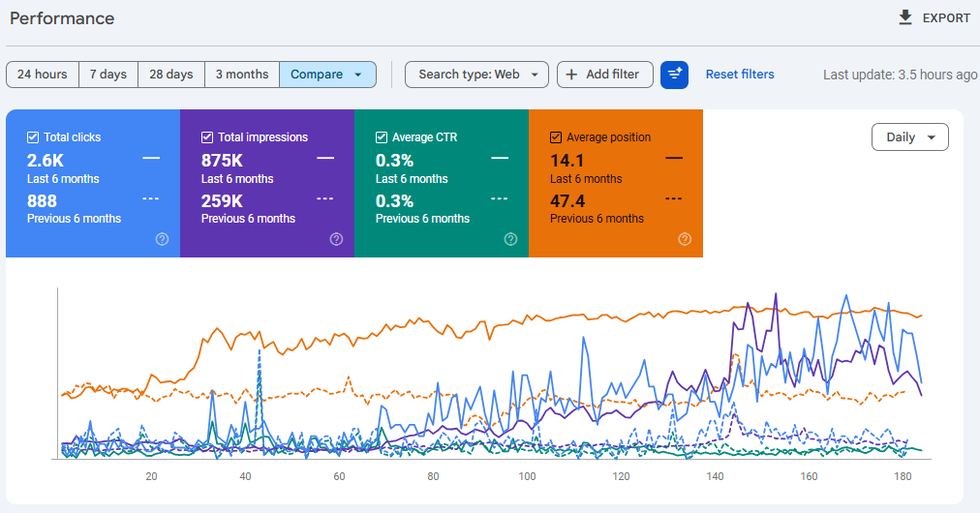The image size is (980, 513).
Task: Click the blue filter options icon
Action: pos(674,75)
